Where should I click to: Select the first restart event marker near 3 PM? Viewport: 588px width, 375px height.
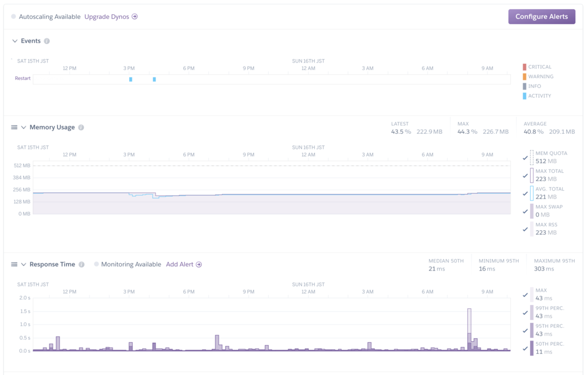click(130, 79)
